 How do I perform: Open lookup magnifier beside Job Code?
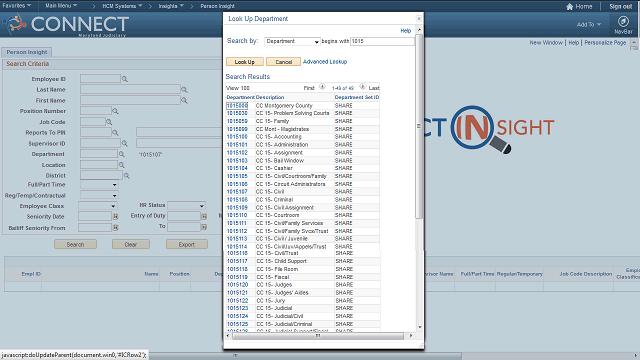pos(109,122)
